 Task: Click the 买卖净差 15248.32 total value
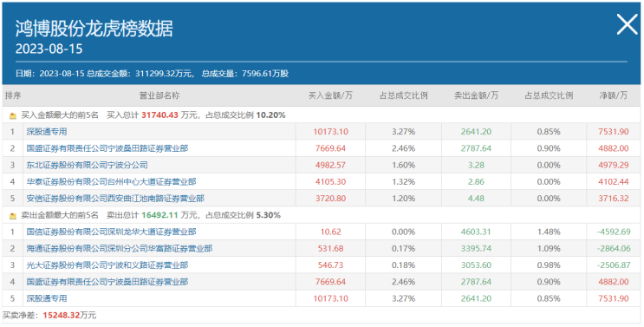click(62, 315)
